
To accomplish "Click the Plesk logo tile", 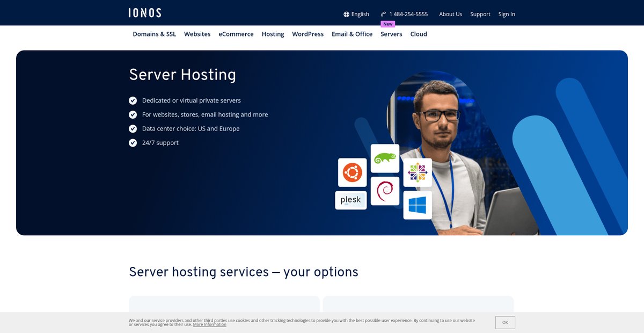I will [x=351, y=200].
